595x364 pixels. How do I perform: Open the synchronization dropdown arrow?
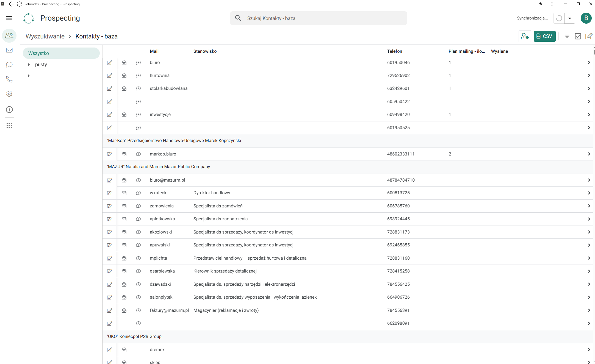[570, 18]
